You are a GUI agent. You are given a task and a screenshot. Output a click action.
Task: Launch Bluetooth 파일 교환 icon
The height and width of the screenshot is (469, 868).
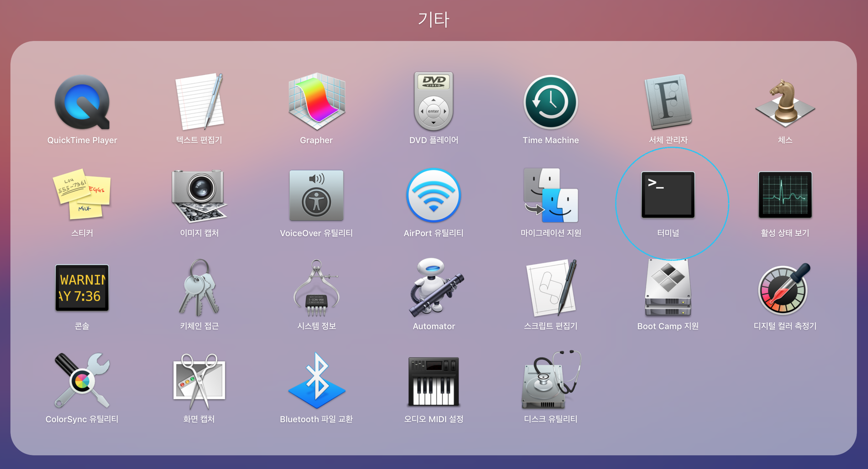pos(316,381)
